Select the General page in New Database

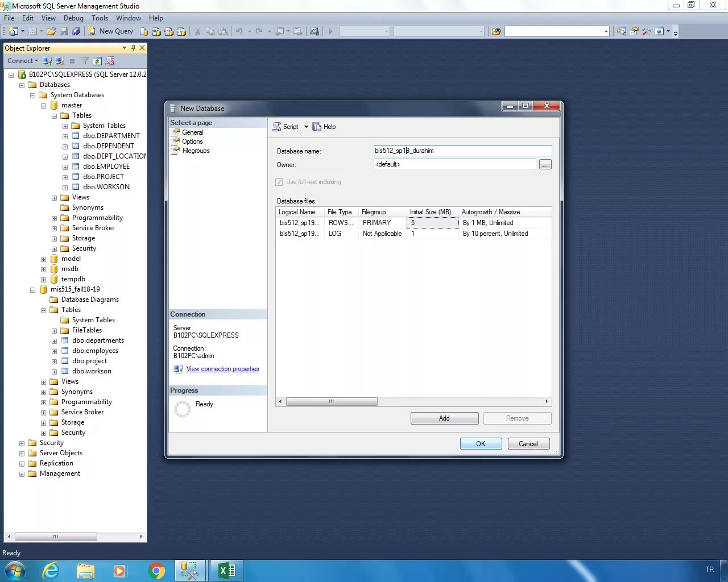click(192, 132)
